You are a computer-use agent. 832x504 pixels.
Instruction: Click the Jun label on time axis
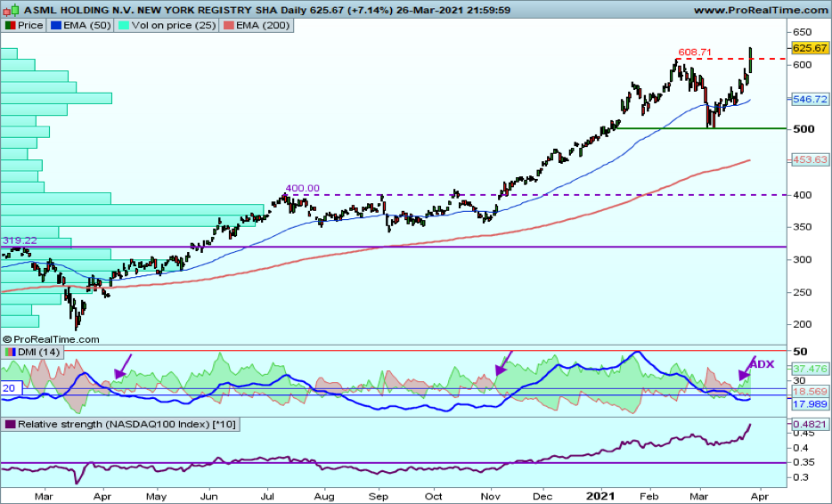tap(209, 497)
